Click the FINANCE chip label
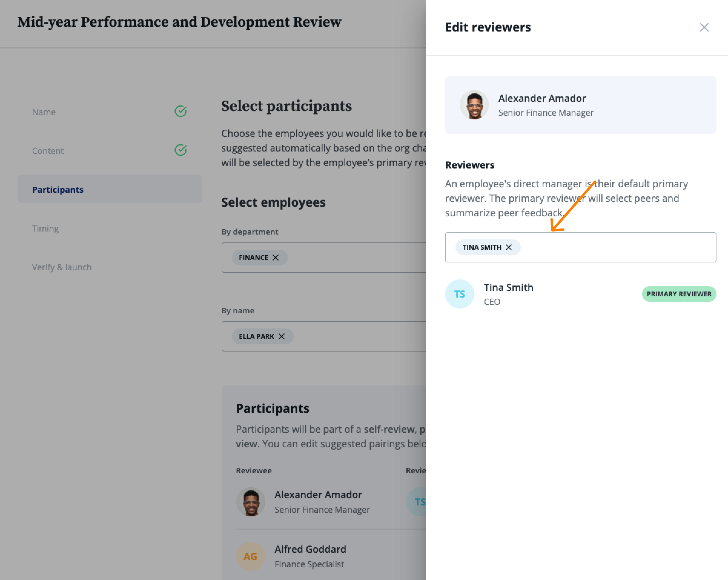 point(253,258)
